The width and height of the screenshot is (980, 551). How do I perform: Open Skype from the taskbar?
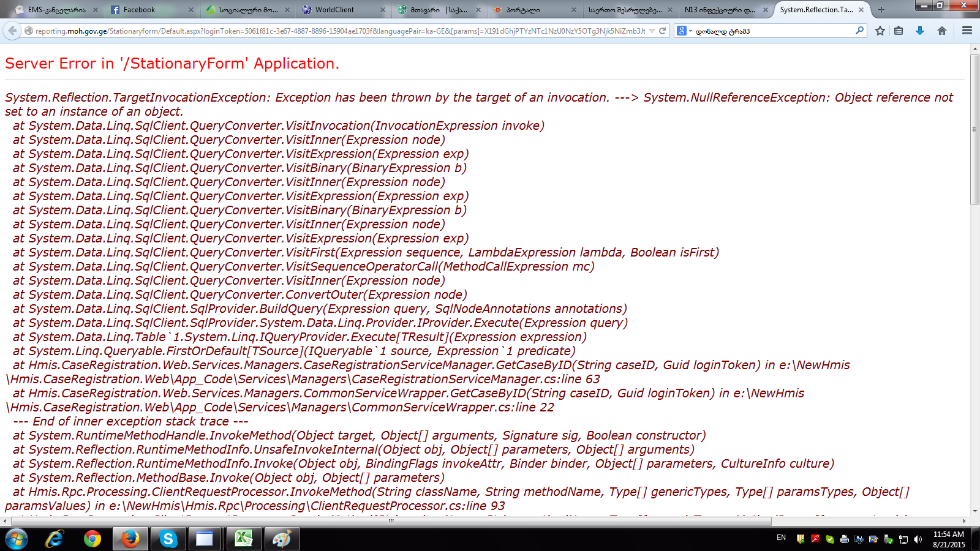tap(168, 539)
